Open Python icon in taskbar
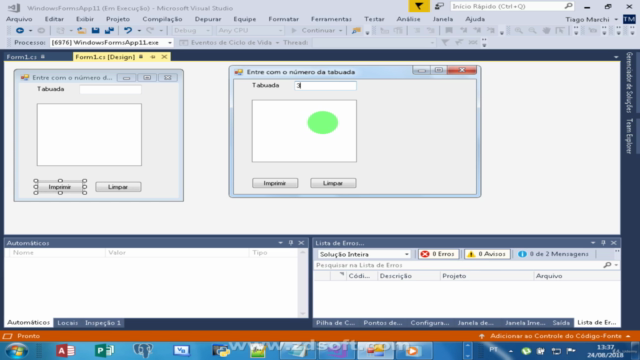The height and width of the screenshot is (360, 640). pos(221,351)
